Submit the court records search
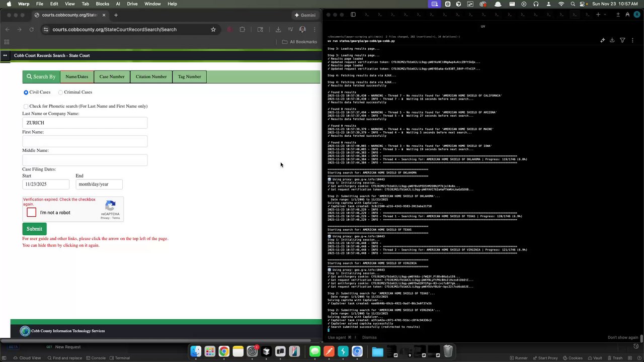 pos(34,229)
